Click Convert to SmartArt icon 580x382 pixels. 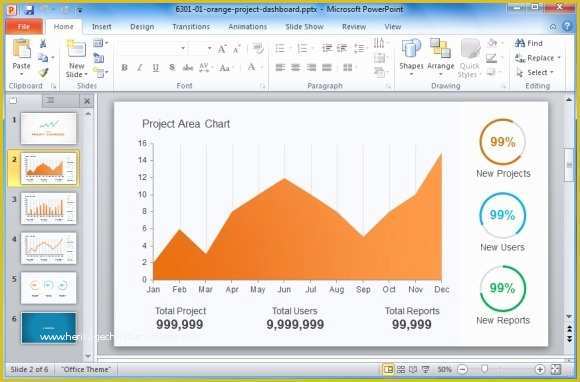coord(379,72)
